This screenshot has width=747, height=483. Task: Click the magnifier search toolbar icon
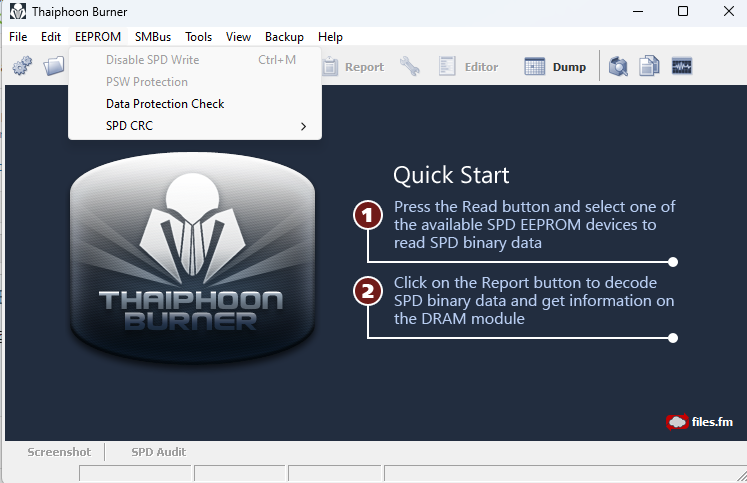pos(618,66)
